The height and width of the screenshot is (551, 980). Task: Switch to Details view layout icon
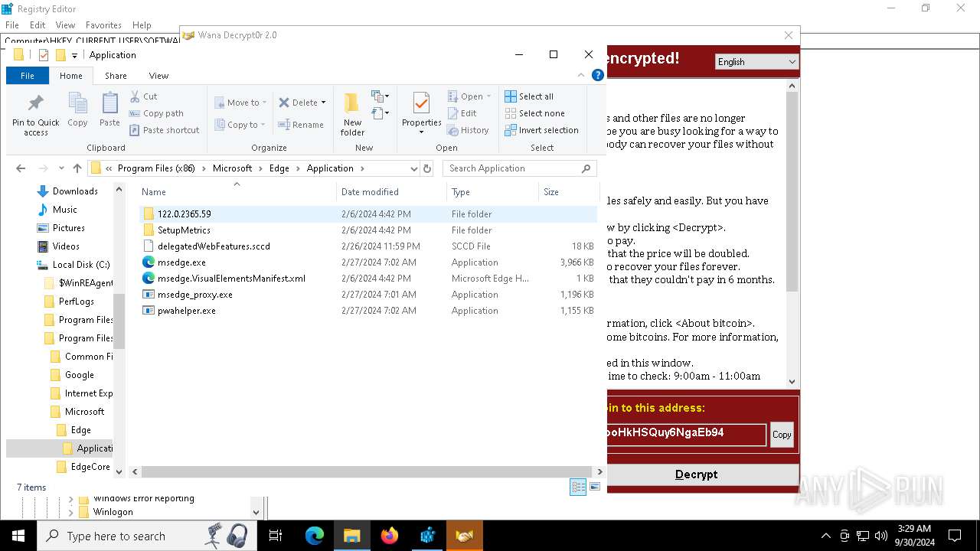(578, 487)
